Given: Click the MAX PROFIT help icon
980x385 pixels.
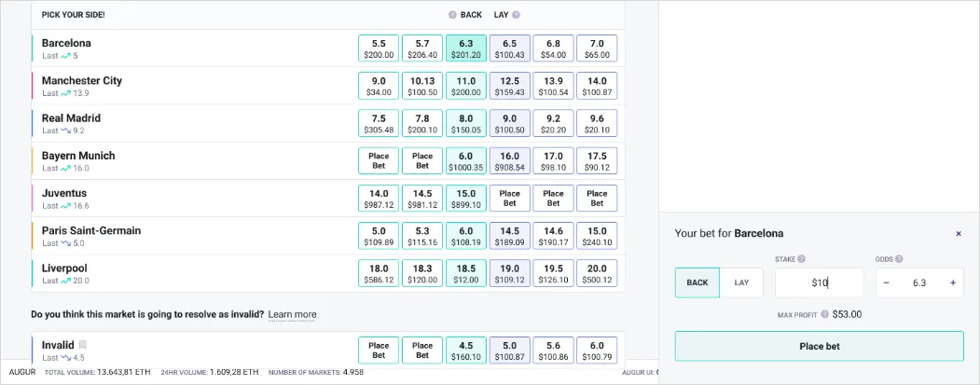Looking at the screenshot, I should [x=825, y=314].
